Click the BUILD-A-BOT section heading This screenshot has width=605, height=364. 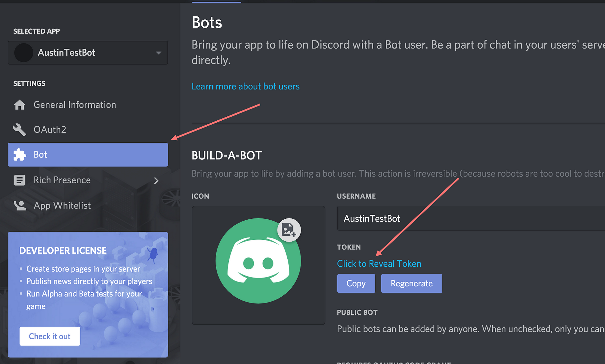pyautogui.click(x=227, y=156)
